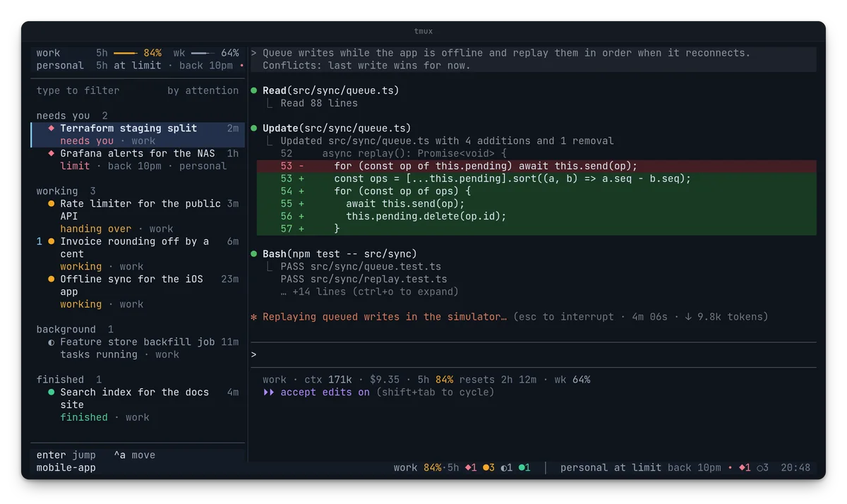Click the removed diff line 53 with red background
Image resolution: width=847 pixels, height=504 pixels.
[536, 167]
